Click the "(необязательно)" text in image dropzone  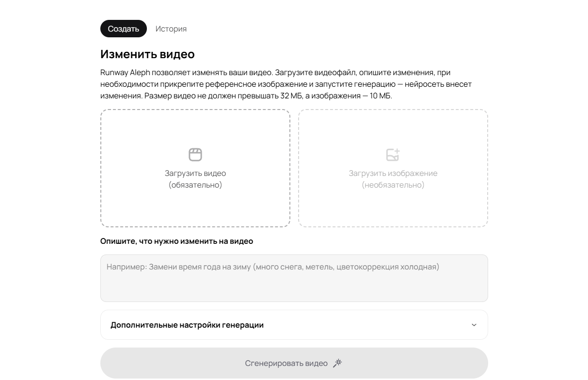click(393, 185)
